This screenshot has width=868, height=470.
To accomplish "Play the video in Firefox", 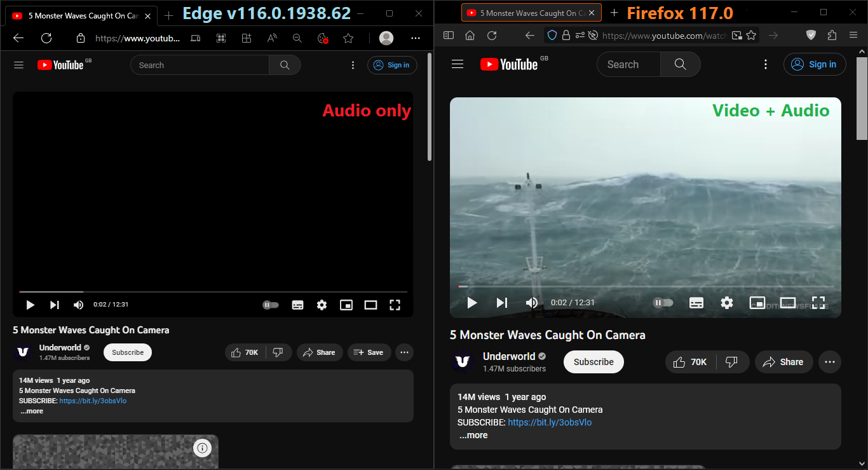I will point(472,303).
